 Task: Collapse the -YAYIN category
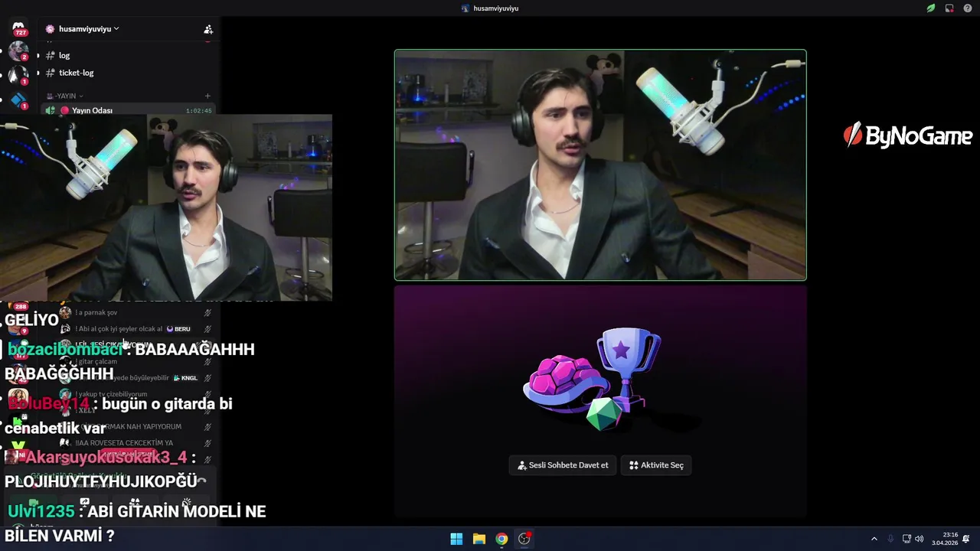(65, 96)
